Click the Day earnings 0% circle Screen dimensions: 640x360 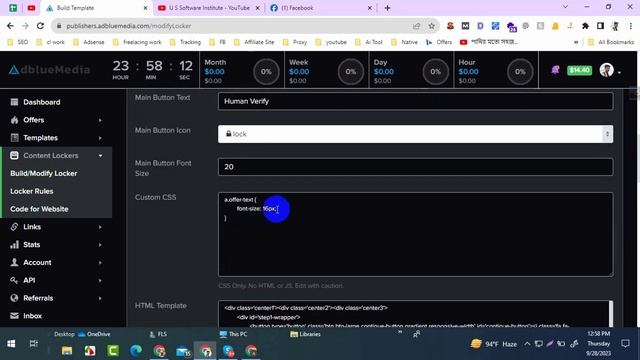436,72
